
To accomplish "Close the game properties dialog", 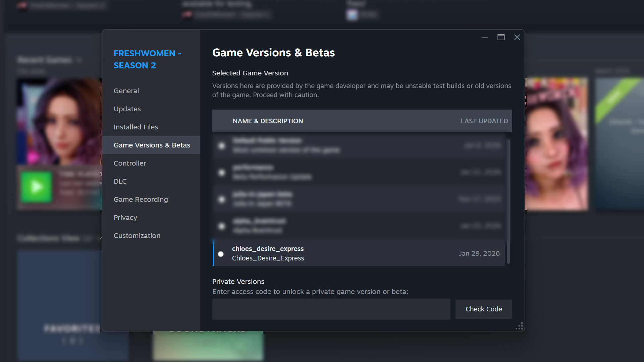I will pos(517,38).
